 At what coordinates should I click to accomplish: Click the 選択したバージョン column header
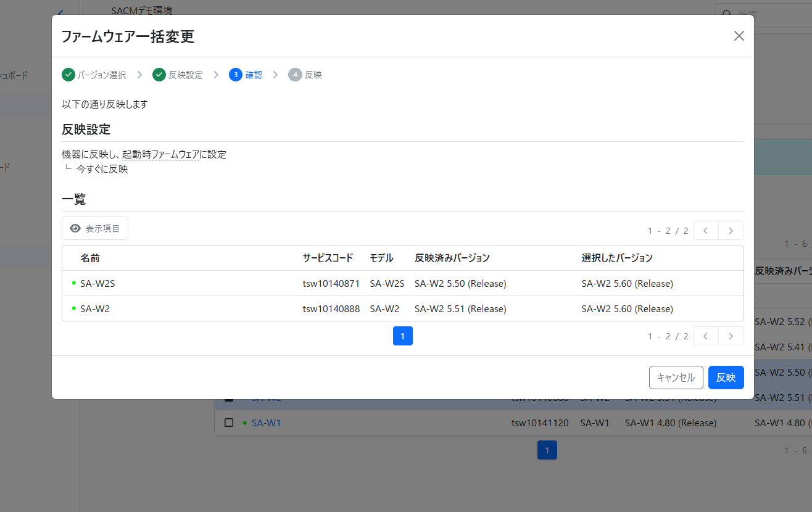click(x=617, y=258)
